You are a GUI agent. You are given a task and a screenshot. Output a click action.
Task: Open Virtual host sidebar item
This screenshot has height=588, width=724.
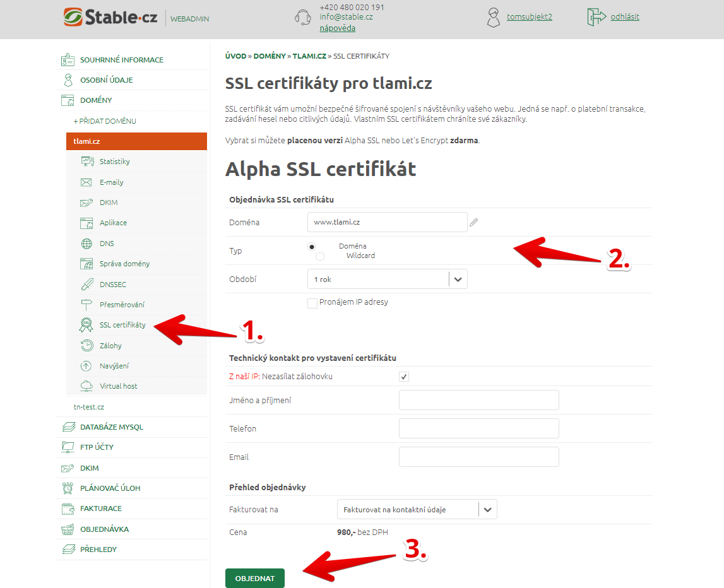(x=118, y=386)
